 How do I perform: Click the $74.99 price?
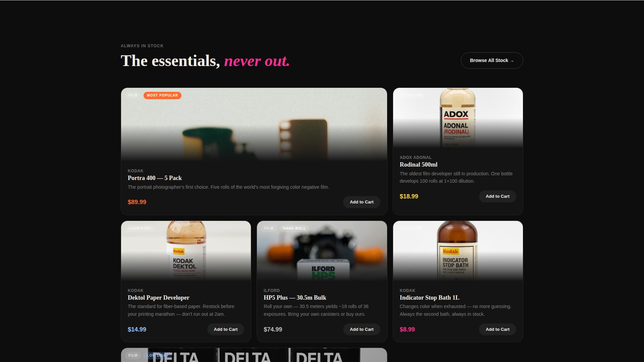tap(273, 329)
